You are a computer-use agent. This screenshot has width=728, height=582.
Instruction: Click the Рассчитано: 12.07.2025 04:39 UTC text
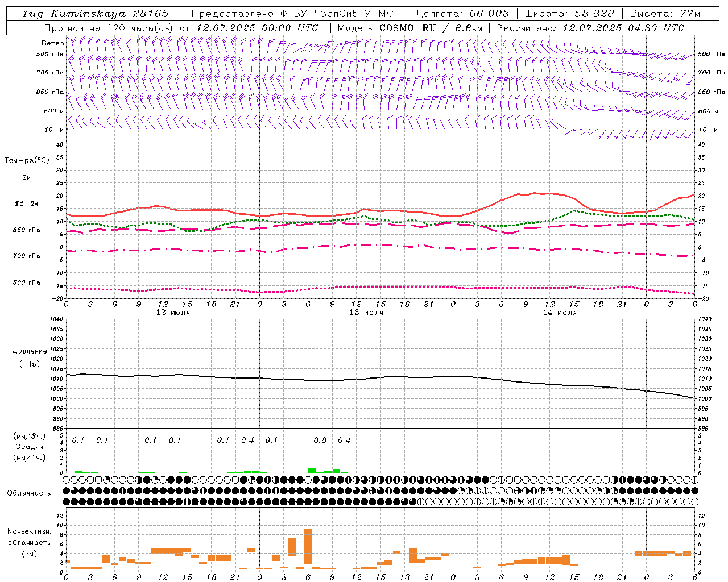click(x=590, y=28)
